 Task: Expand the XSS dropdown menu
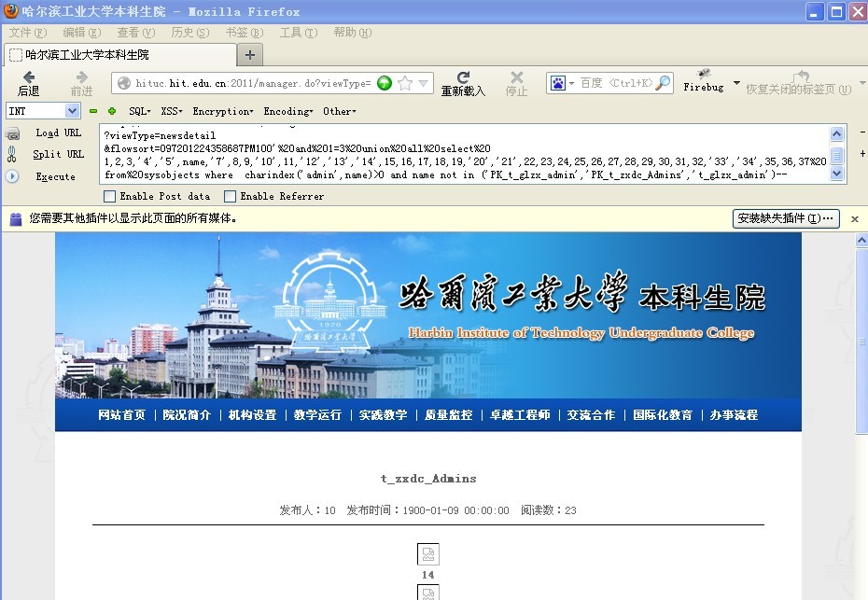(x=172, y=111)
